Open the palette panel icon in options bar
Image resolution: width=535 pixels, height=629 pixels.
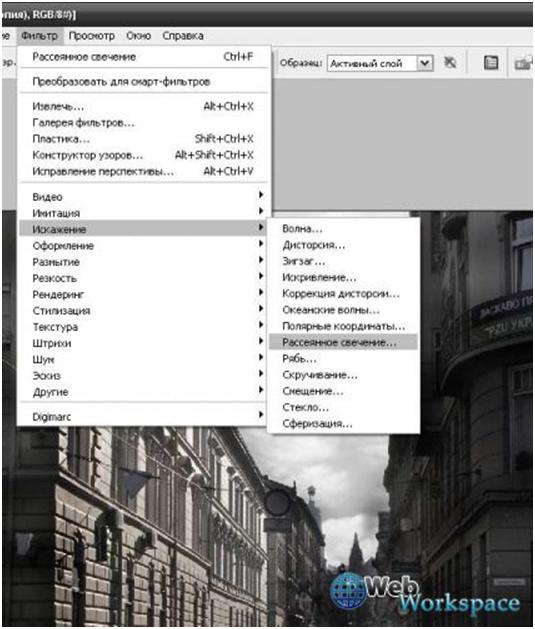pyautogui.click(x=491, y=63)
